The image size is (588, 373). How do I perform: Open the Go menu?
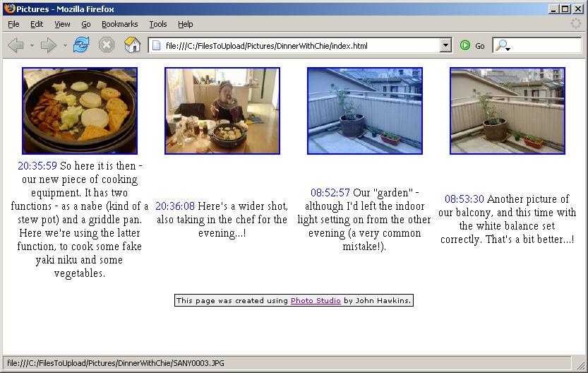(x=86, y=24)
